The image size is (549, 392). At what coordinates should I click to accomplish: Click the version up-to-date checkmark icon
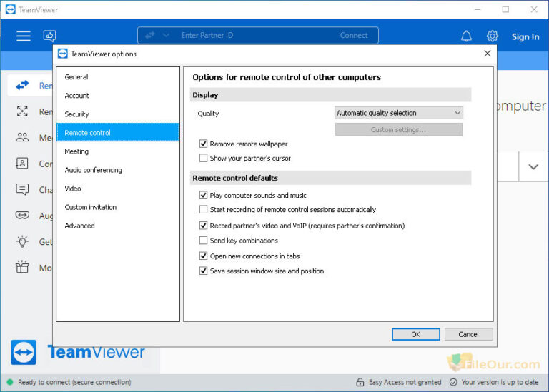[453, 382]
